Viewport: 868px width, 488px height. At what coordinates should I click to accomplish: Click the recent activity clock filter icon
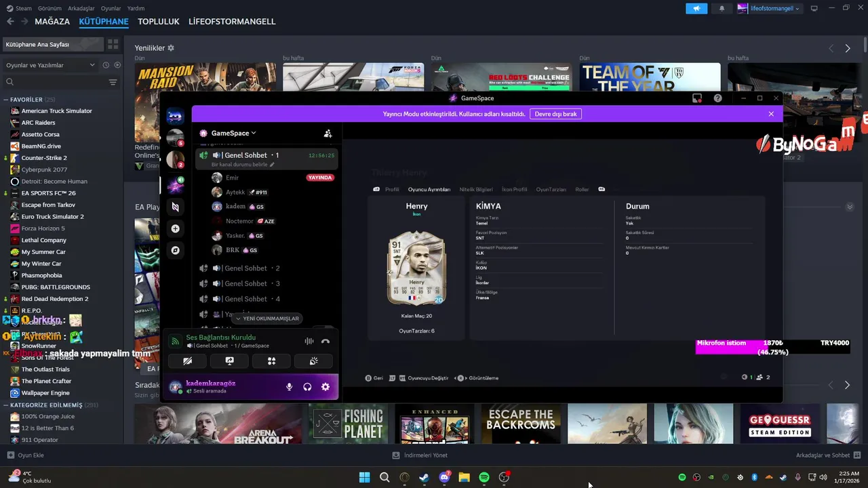tap(106, 65)
